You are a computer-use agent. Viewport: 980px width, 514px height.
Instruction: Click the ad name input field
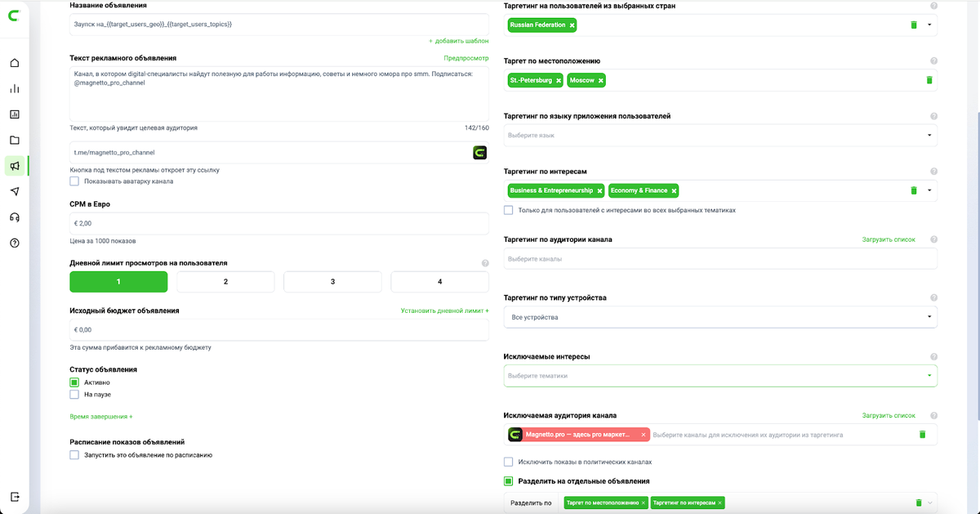tap(279, 25)
